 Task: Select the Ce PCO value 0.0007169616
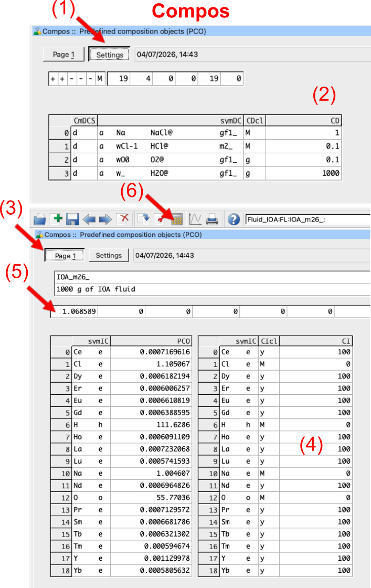tap(151, 352)
